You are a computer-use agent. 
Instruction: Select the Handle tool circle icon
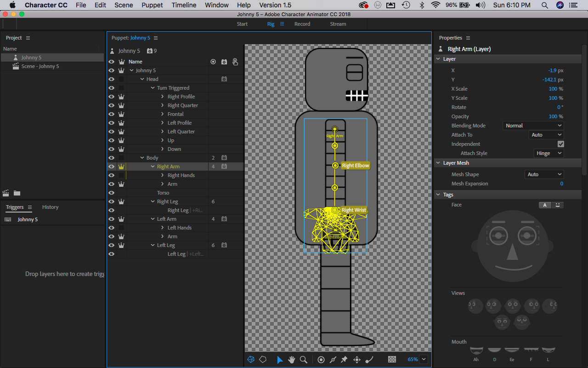[x=321, y=360]
